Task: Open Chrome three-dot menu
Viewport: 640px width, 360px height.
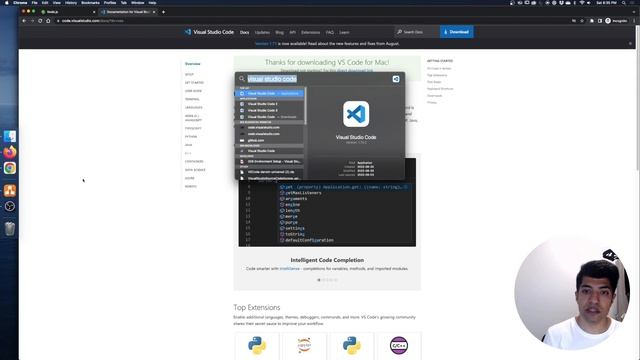Action: pyautogui.click(x=634, y=21)
